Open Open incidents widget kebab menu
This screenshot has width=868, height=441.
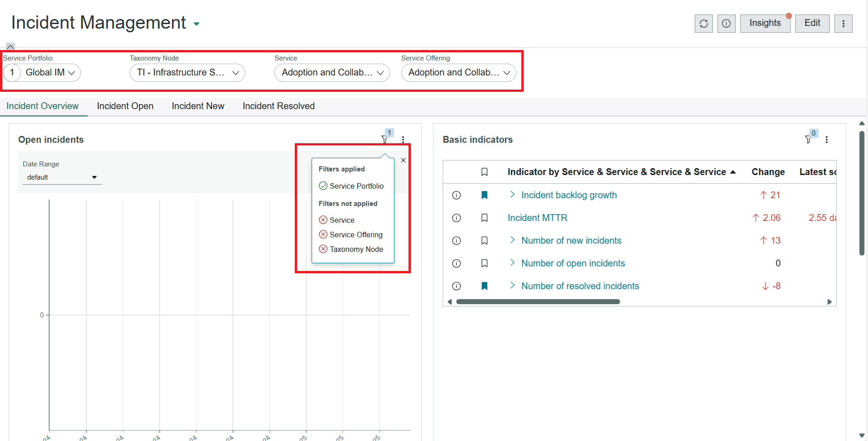click(x=403, y=140)
